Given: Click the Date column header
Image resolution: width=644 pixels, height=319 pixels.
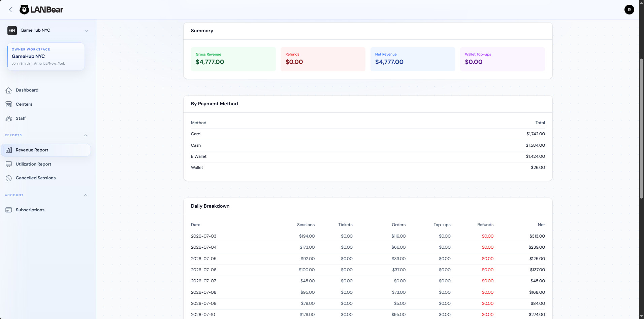Looking at the screenshot, I should pyautogui.click(x=195, y=225).
